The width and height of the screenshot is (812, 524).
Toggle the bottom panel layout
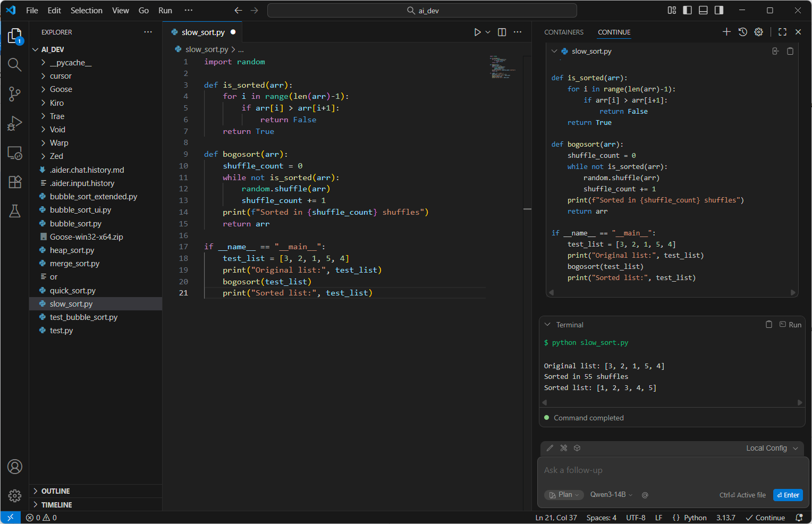(x=703, y=10)
